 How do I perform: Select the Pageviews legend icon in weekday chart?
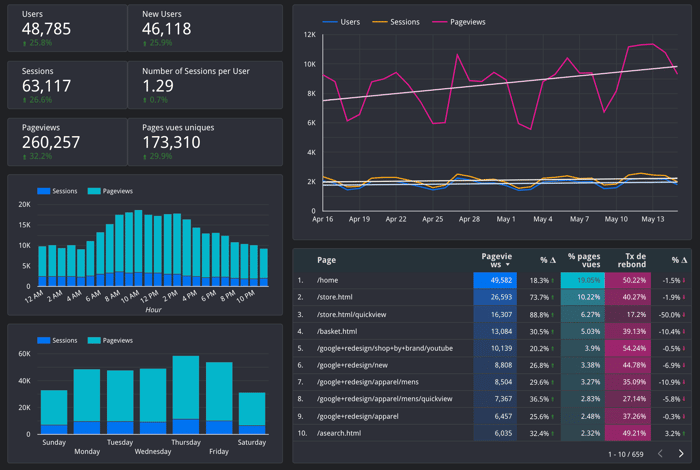(94, 340)
